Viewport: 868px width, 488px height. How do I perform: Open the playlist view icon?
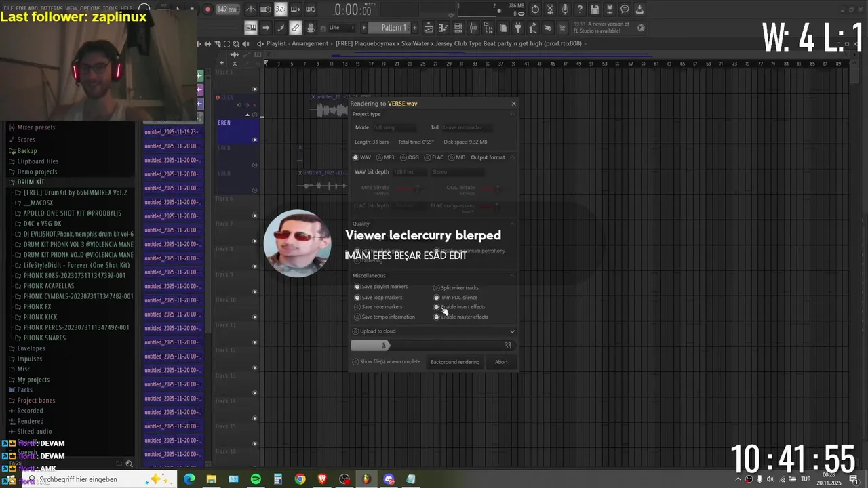pyautogui.click(x=429, y=28)
